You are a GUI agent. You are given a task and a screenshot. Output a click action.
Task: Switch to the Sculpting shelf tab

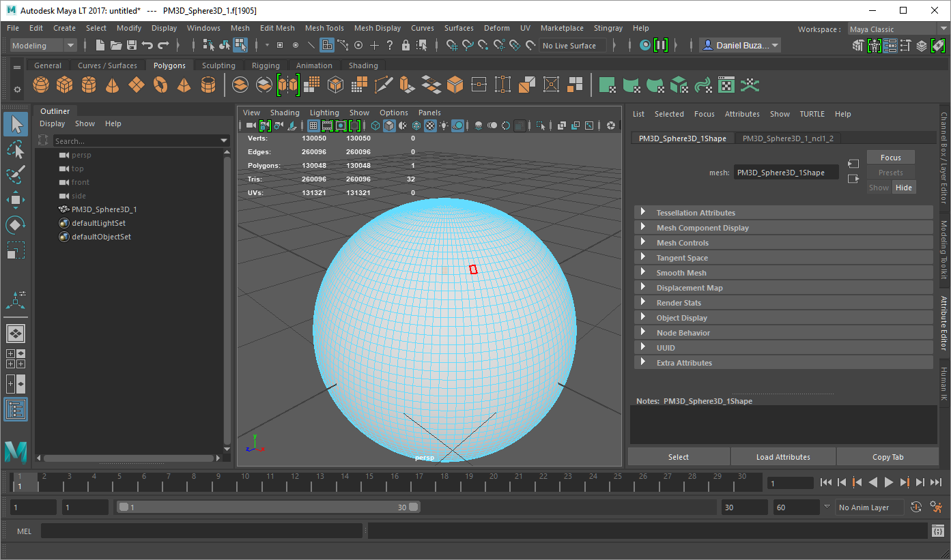218,65
